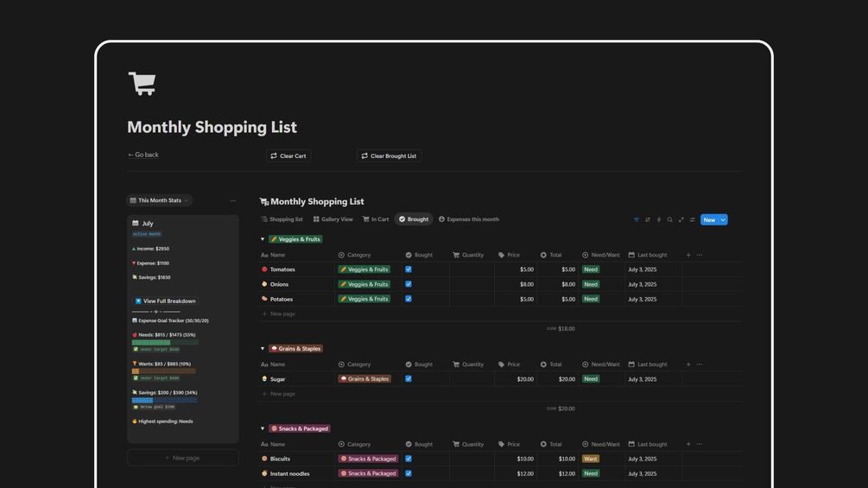This screenshot has height=488, width=868.
Task: Uncheck Bought for Biscuits
Action: (x=409, y=459)
